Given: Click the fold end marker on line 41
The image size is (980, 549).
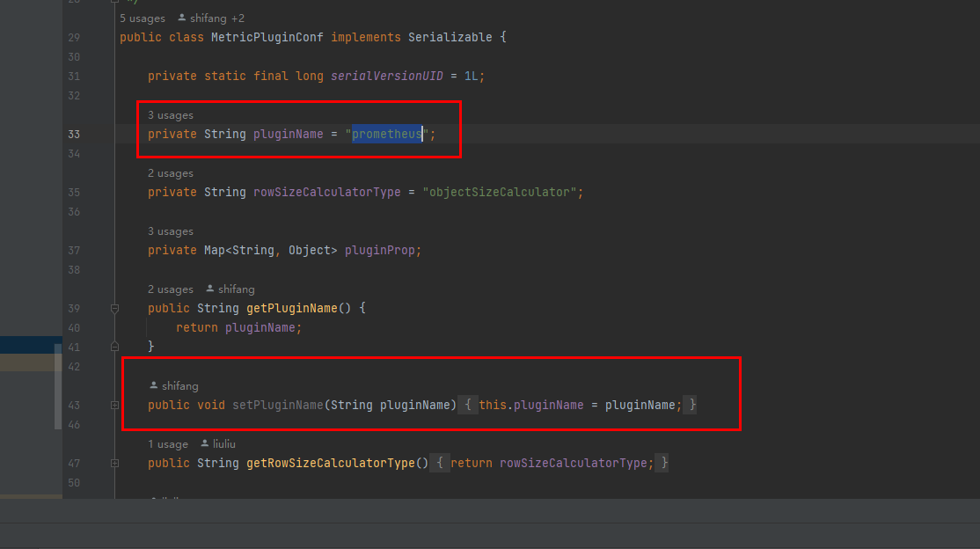Looking at the screenshot, I should pos(115,347).
